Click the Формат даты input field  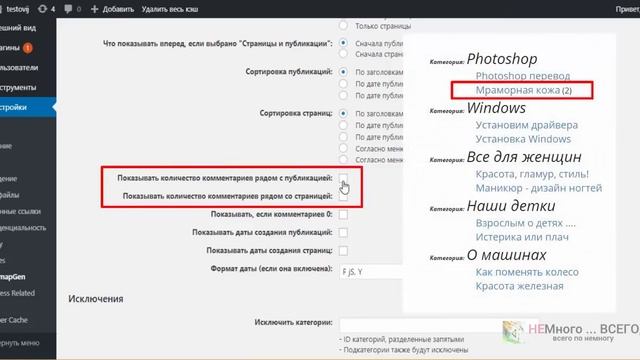371,272
